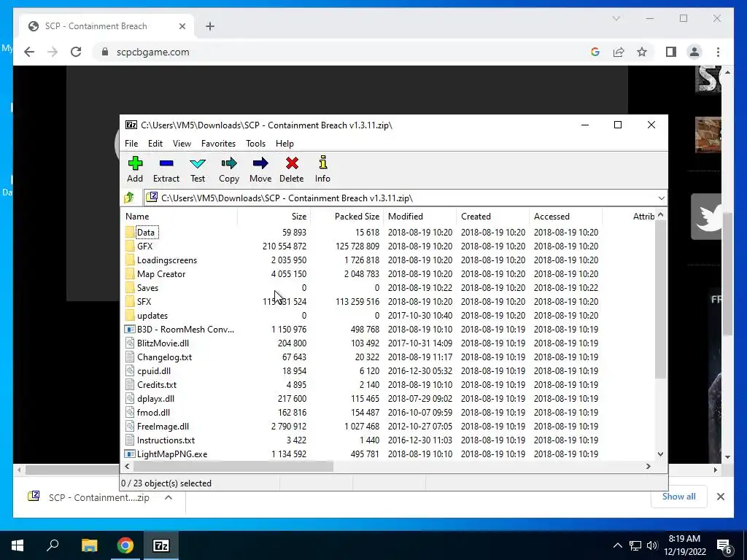747x560 pixels.
Task: Click the Share this page icon in Chrome
Action: coord(619,52)
